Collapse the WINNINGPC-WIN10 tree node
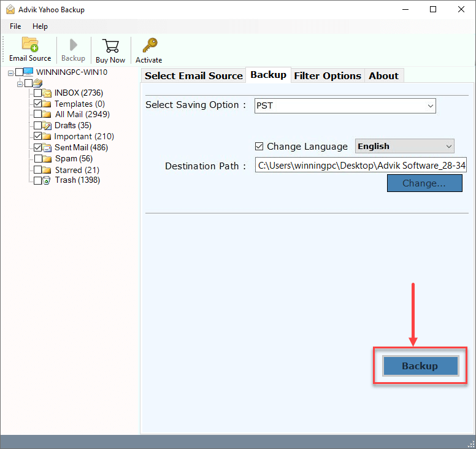The height and width of the screenshot is (449, 476). pos(10,73)
